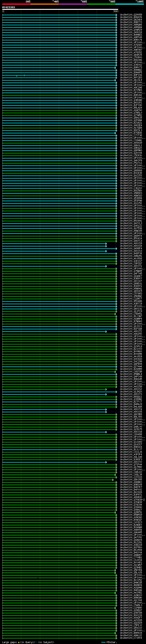This screenshot has height=644, width=146.
Task: Select label UniRef100_B5X4I4
Action: click(x=131, y=238)
